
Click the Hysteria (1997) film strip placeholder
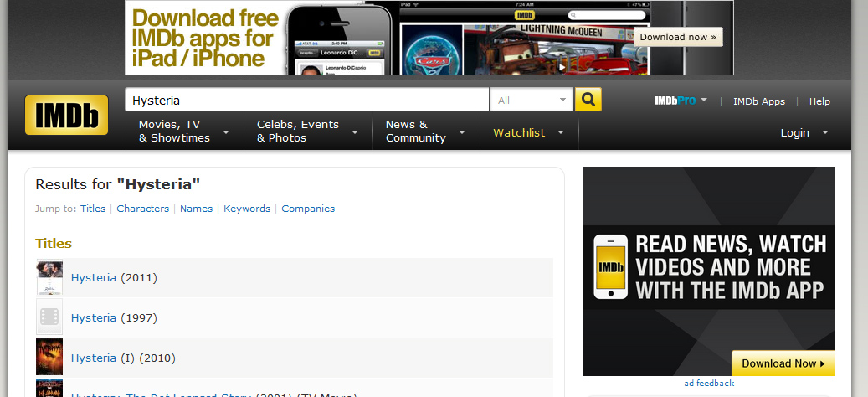pyautogui.click(x=49, y=317)
